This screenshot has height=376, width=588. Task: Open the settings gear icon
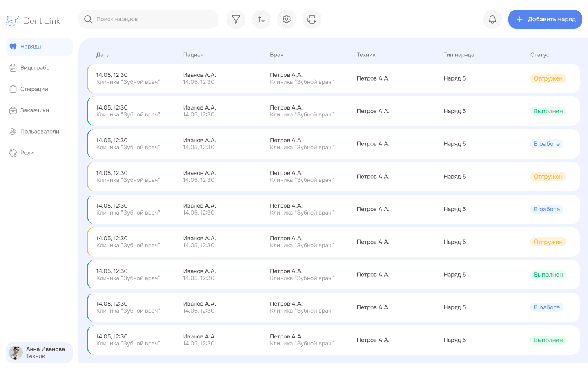[x=287, y=19]
